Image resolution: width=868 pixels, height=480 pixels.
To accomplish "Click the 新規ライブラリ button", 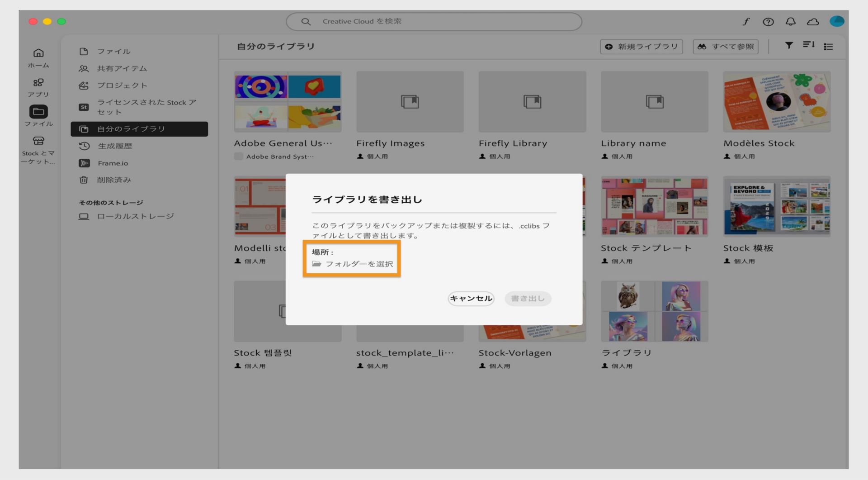I will 641,47.
